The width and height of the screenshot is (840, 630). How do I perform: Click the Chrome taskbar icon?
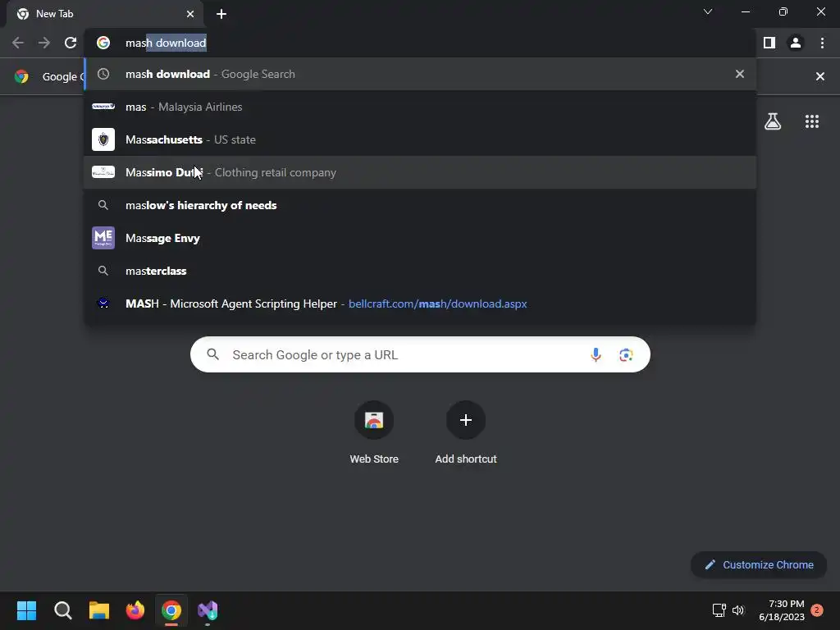click(171, 610)
